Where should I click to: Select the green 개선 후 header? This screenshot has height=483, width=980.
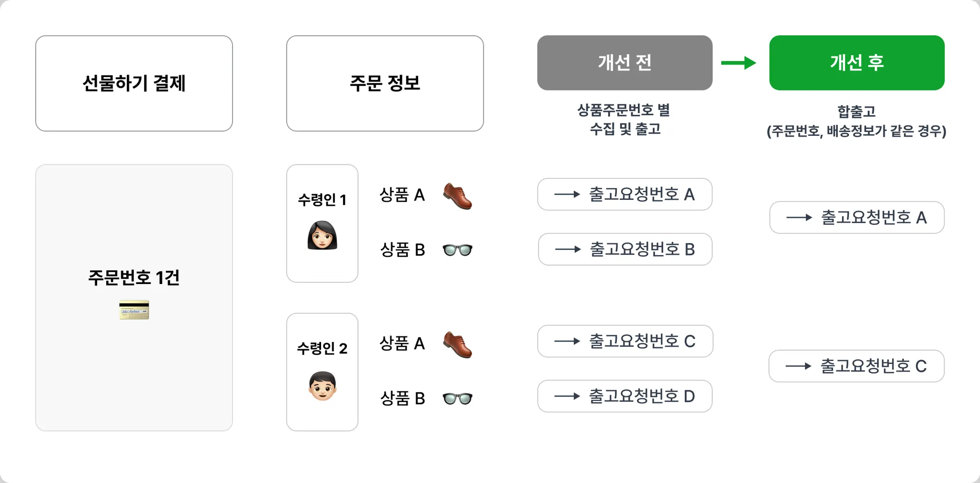pyautogui.click(x=857, y=63)
